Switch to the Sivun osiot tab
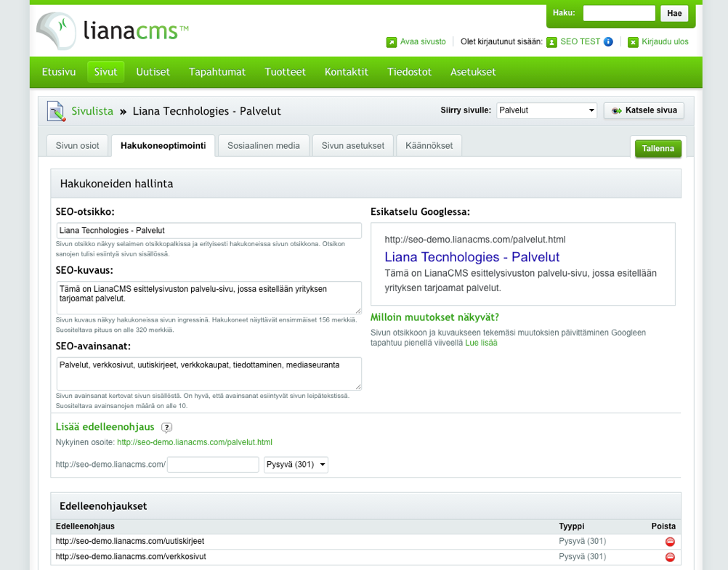The image size is (728, 570). pyautogui.click(x=78, y=146)
